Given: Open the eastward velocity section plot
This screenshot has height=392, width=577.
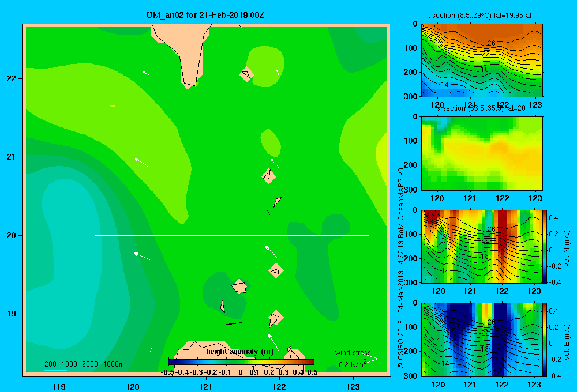Looking at the screenshot, I should coord(482,340).
